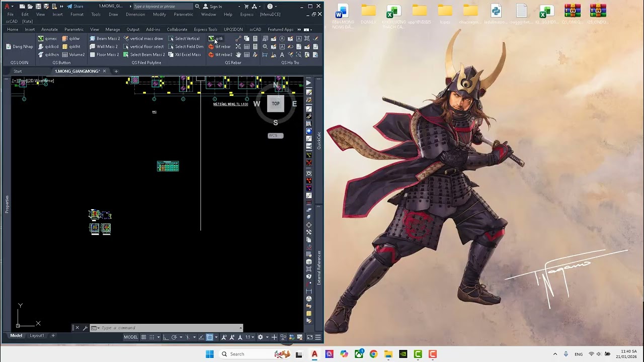Click the TOP face of ViewCube
Image resolution: width=644 pixels, height=362 pixels.
point(276,104)
